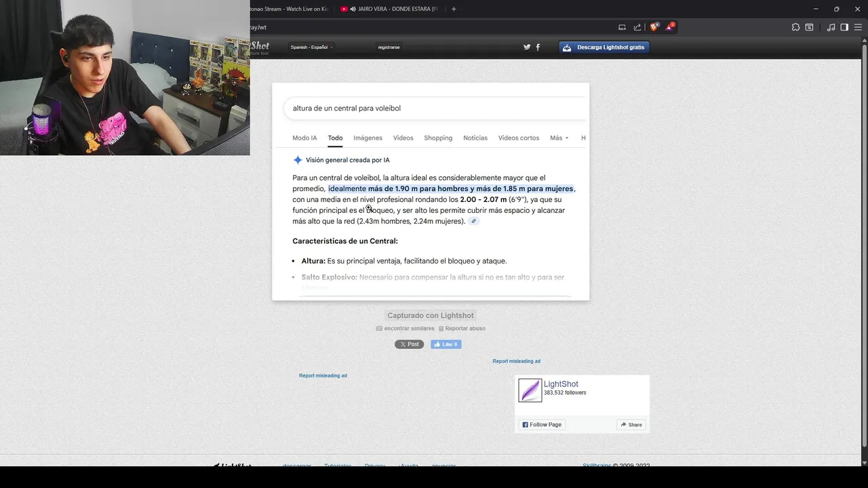The width and height of the screenshot is (868, 488).
Task: Click the 'Altura:' bullet item text
Action: pos(403,261)
